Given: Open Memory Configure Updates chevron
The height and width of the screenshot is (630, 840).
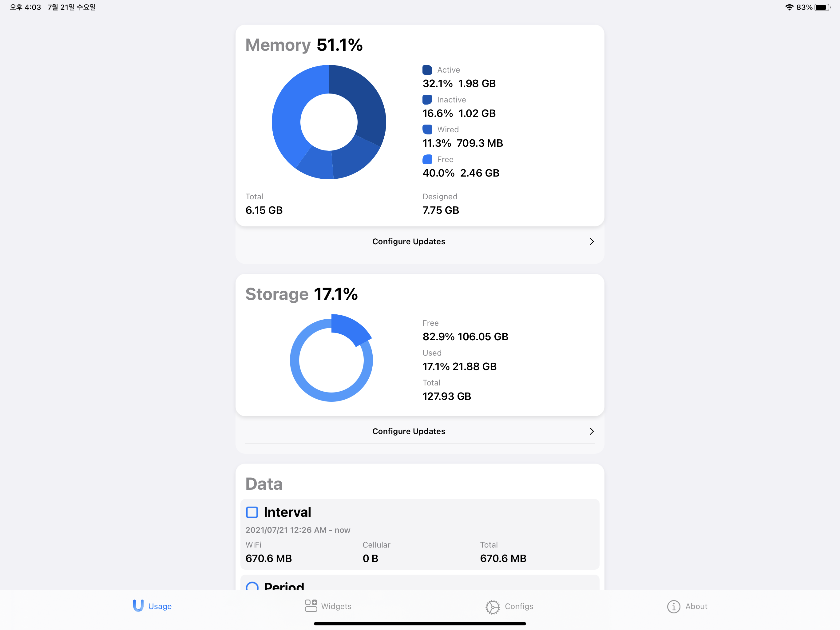Looking at the screenshot, I should coord(591,242).
